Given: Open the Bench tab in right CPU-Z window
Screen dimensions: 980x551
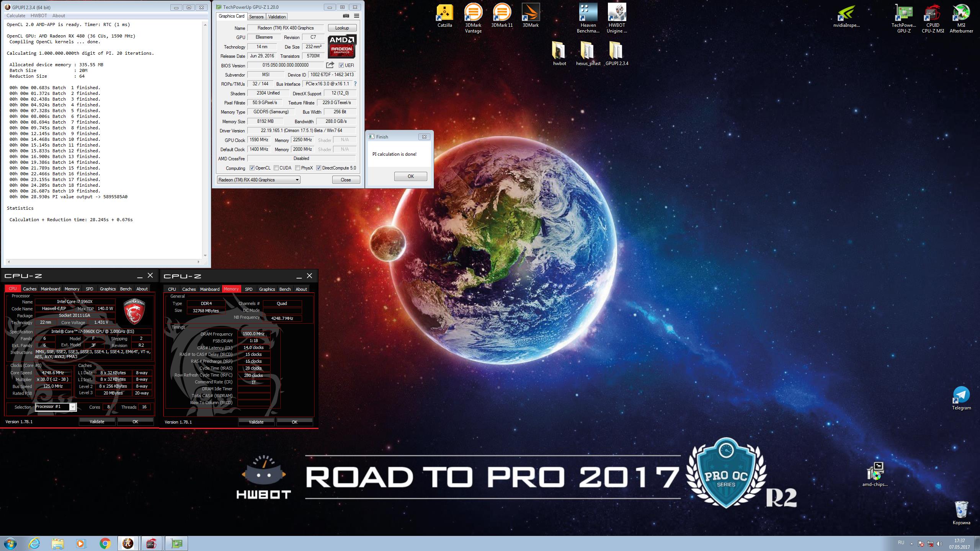Looking at the screenshot, I should coord(285,289).
